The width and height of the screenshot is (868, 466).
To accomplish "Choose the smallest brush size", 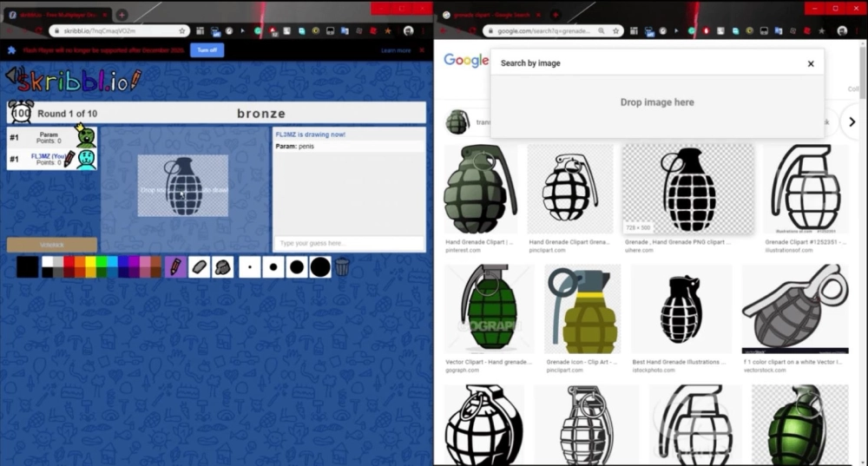I will (x=249, y=267).
